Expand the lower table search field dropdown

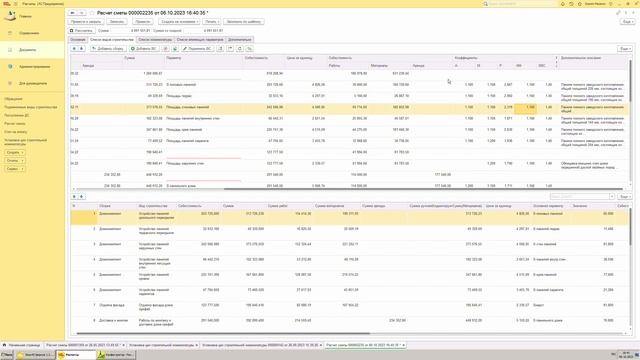click(x=612, y=197)
